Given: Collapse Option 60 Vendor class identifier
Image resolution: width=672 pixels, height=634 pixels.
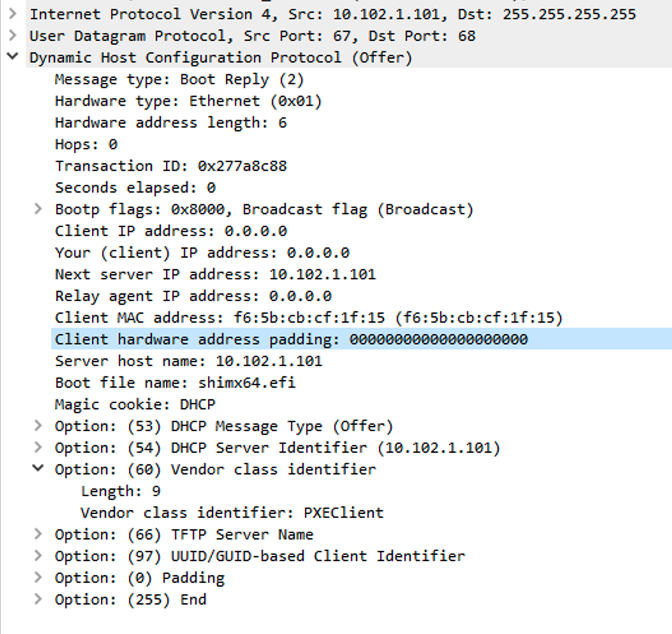Looking at the screenshot, I should point(38,469).
